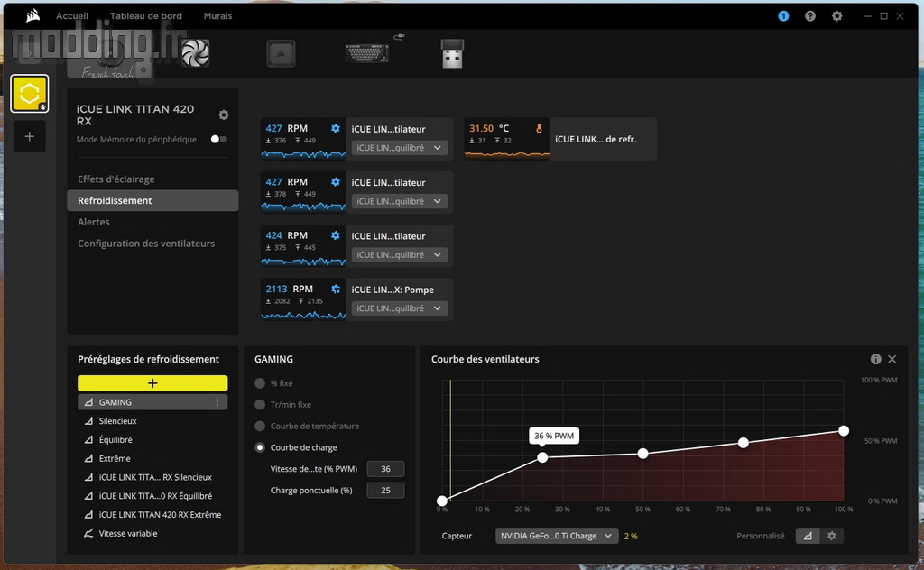924x570 pixels.
Task: Open preset dropdown of the 424 RPM fan
Action: tap(400, 255)
